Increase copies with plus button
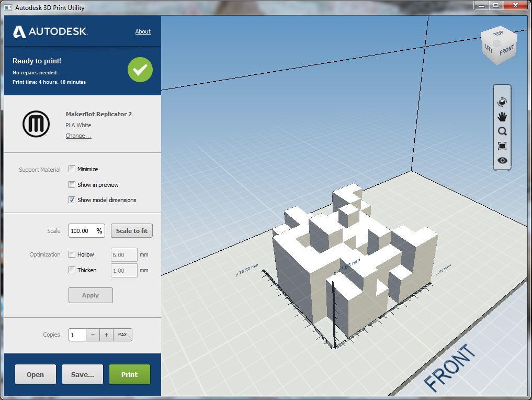 click(106, 335)
